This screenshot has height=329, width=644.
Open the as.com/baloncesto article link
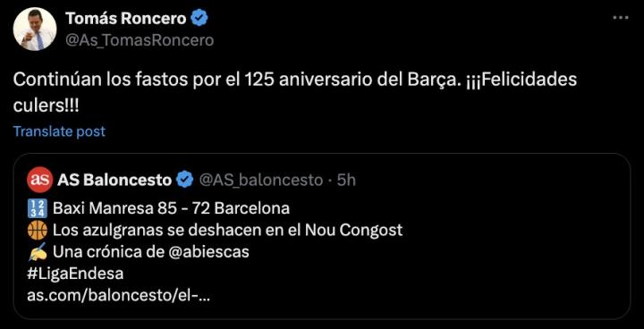(x=119, y=296)
